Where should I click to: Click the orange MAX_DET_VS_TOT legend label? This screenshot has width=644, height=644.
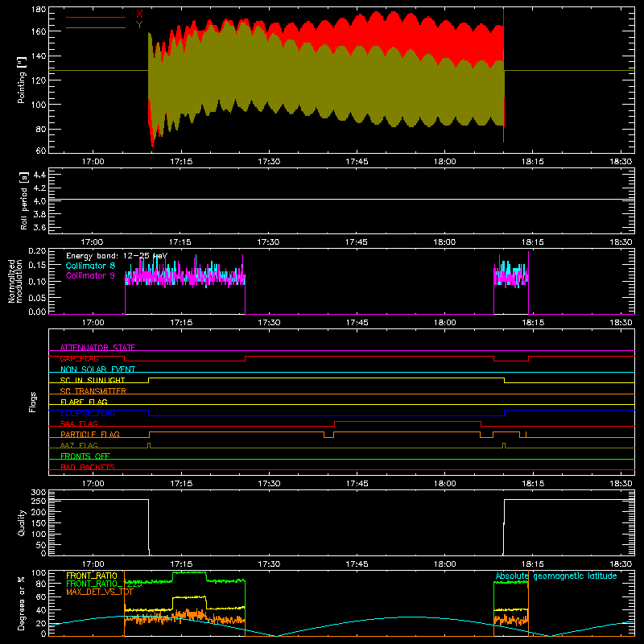(100, 592)
